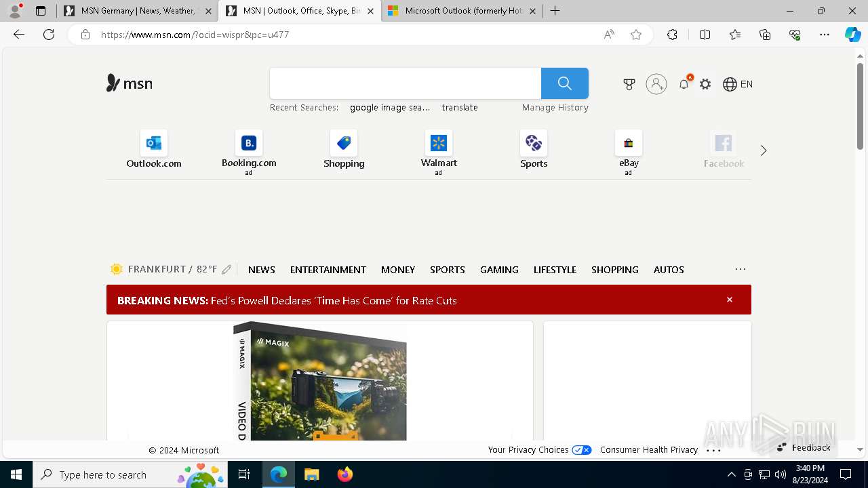The width and height of the screenshot is (868, 488).
Task: Select the SPORTS category
Action: point(448,270)
